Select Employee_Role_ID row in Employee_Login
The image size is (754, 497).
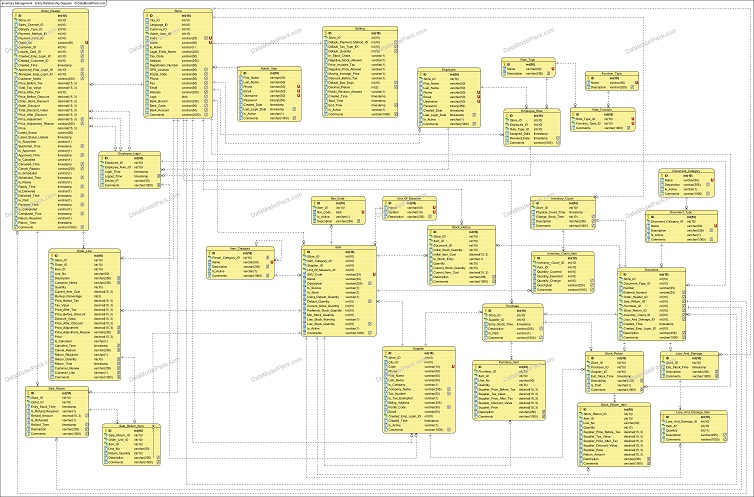130,167
